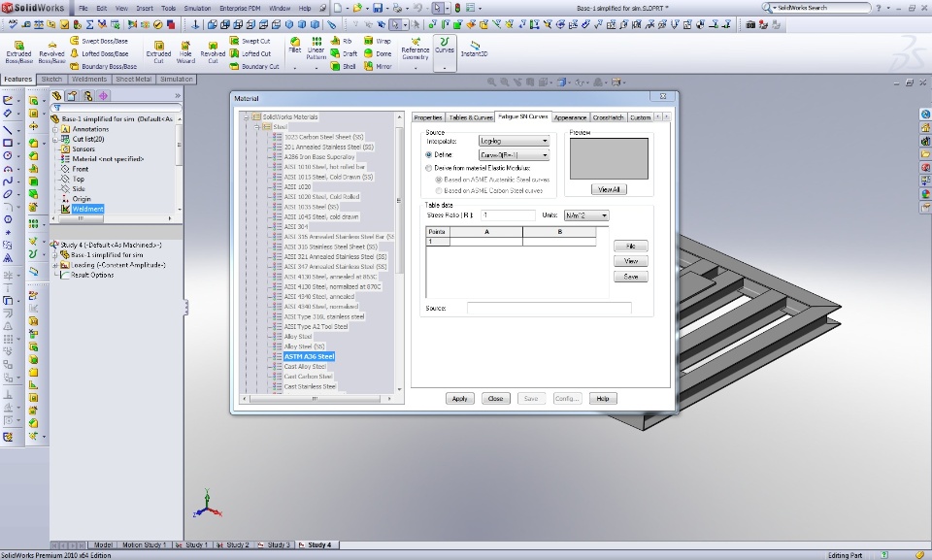Select Derive from material Elastic Modulus option
Image resolution: width=932 pixels, height=560 pixels.
(x=428, y=168)
